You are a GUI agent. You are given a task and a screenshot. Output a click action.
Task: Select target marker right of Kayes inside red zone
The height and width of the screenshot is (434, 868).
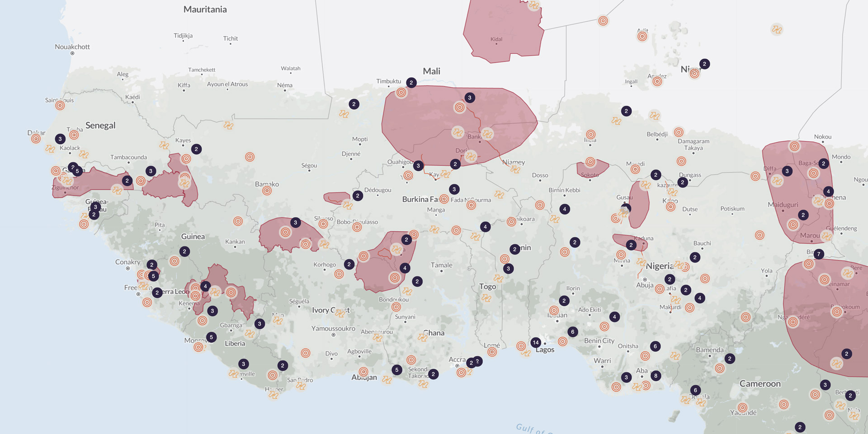point(186,159)
